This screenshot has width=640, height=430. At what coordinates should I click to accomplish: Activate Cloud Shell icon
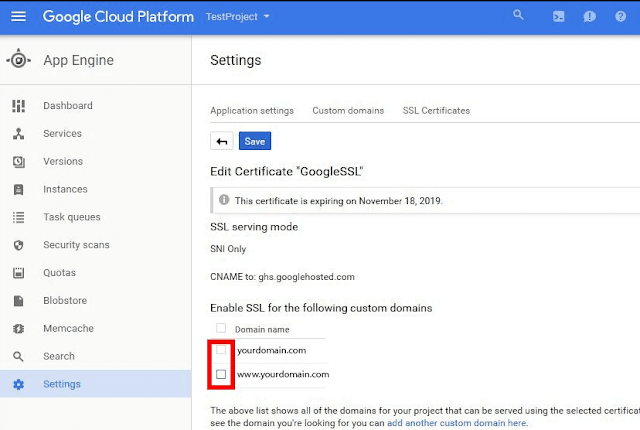[558, 16]
